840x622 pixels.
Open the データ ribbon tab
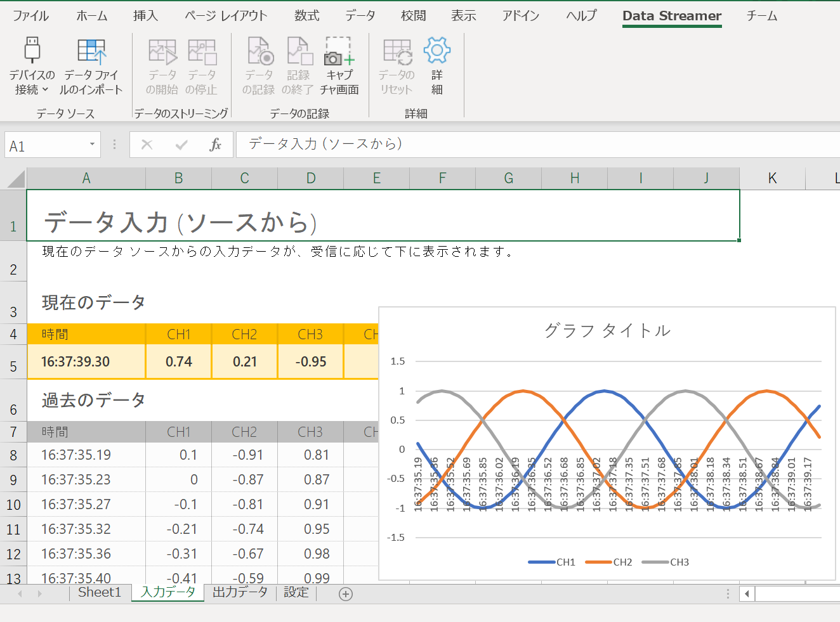tap(360, 16)
